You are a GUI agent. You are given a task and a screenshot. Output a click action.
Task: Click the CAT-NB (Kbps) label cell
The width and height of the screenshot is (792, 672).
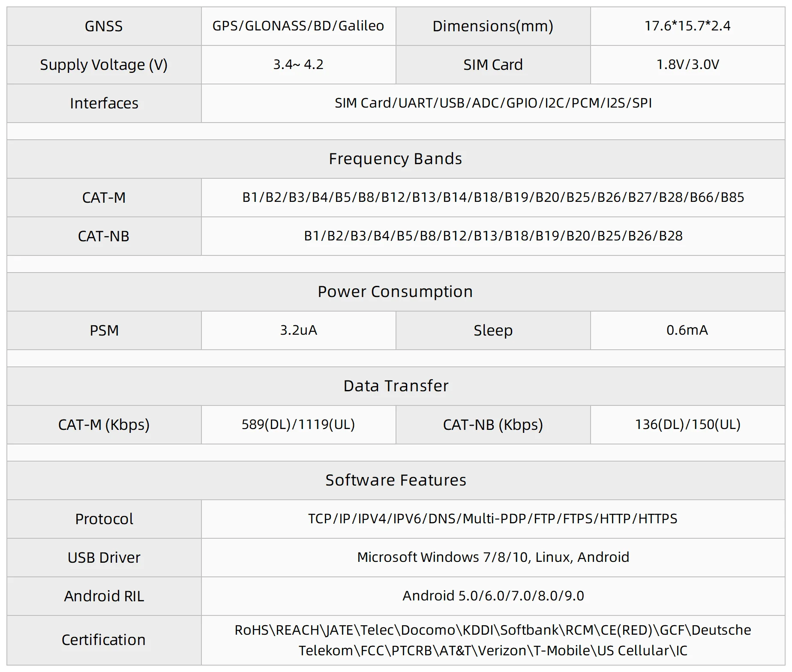coord(493,425)
